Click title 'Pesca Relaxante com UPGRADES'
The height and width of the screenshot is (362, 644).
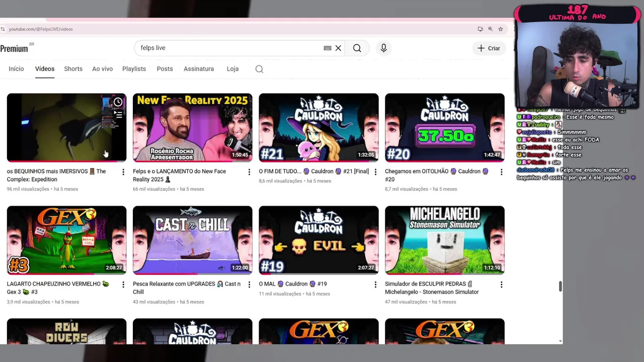[x=187, y=288]
